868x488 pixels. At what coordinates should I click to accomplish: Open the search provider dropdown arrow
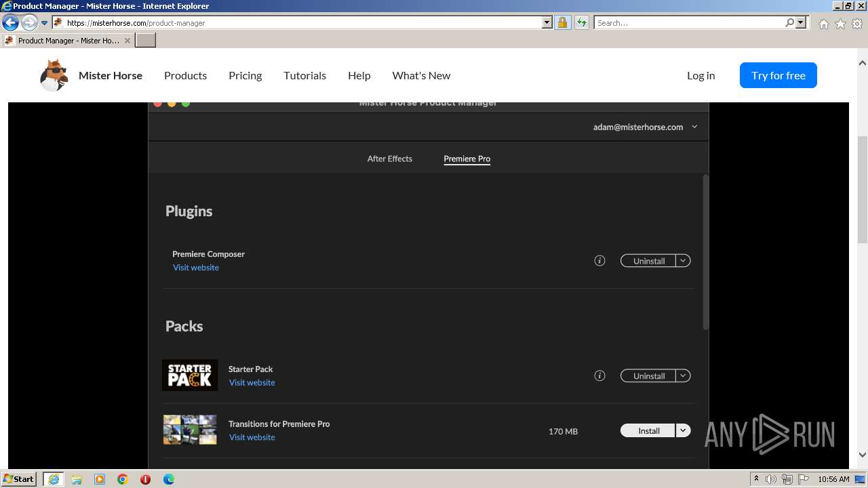pyautogui.click(x=801, y=22)
